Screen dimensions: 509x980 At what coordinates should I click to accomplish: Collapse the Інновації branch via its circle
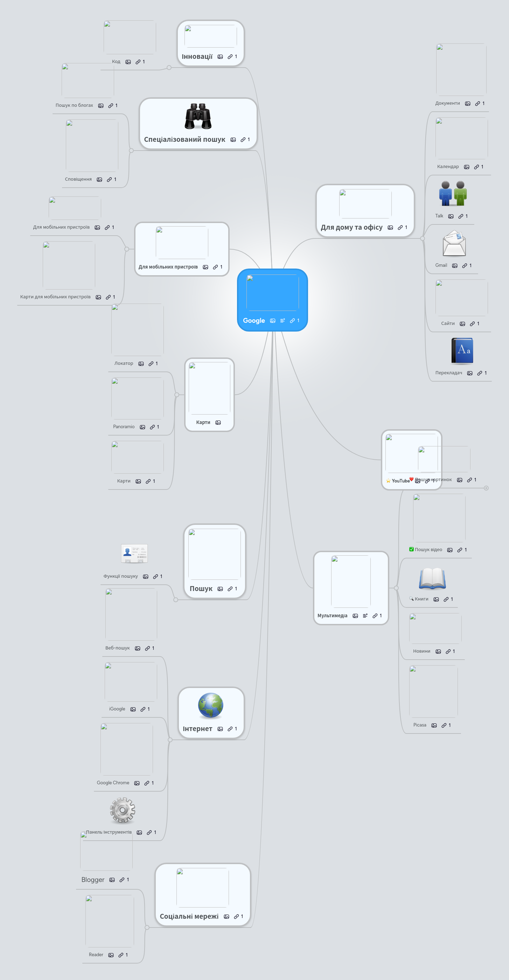coord(169,68)
